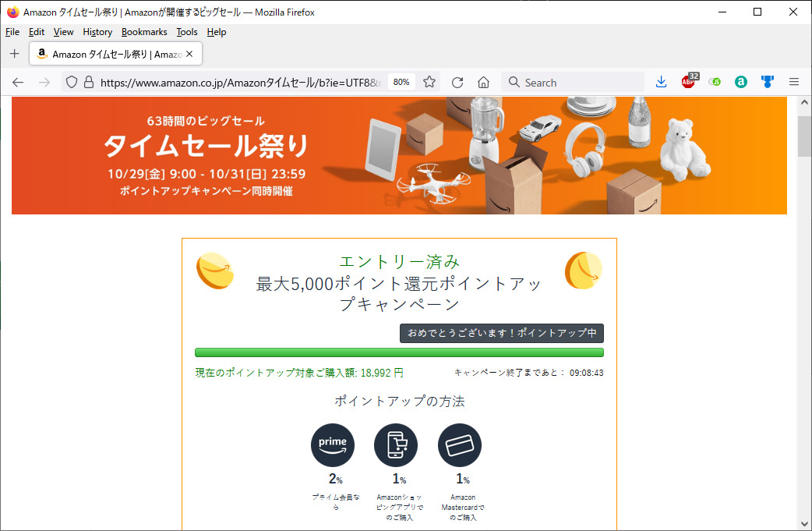Click the タイムセール祭り orange banner
This screenshot has width=812, height=531.
click(399, 155)
